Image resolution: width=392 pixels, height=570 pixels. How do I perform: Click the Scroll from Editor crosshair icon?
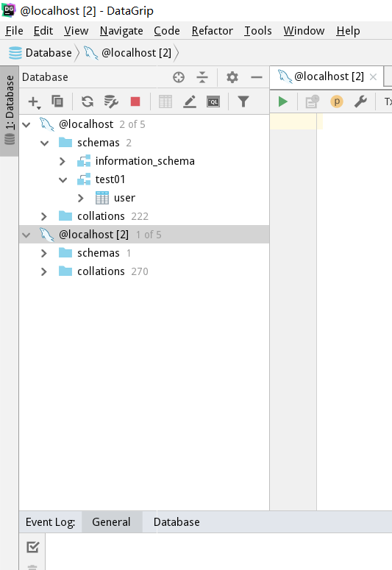179,77
